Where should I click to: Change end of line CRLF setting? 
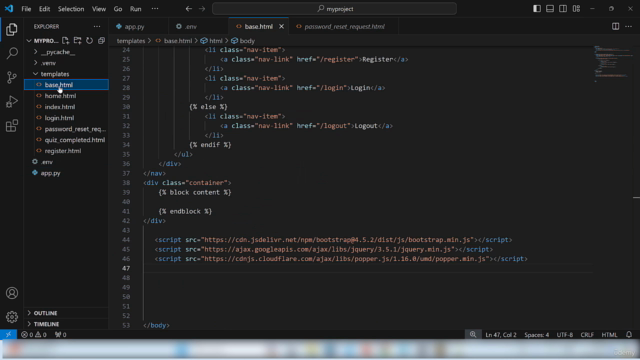587,335
